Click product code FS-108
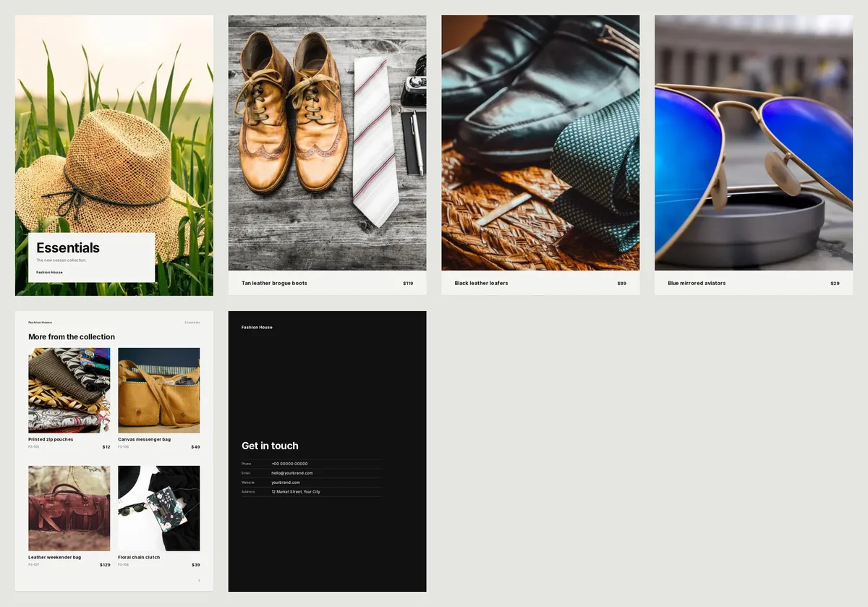 click(x=124, y=565)
